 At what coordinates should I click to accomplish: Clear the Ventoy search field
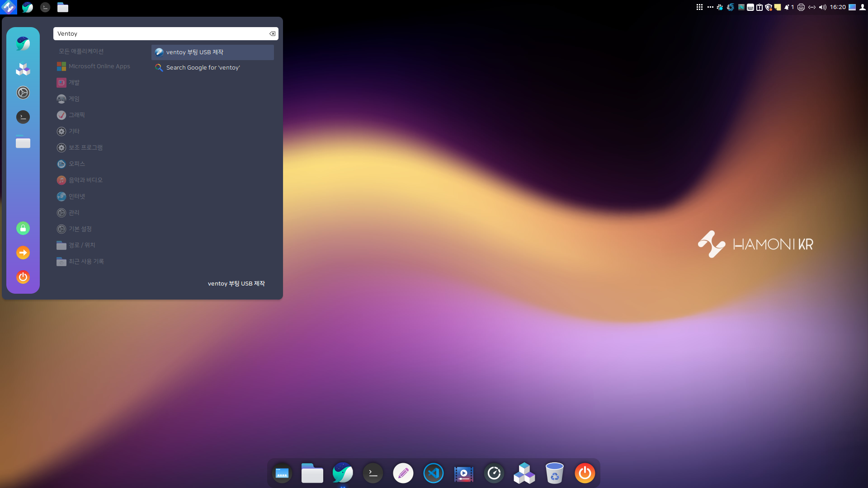[x=272, y=34]
